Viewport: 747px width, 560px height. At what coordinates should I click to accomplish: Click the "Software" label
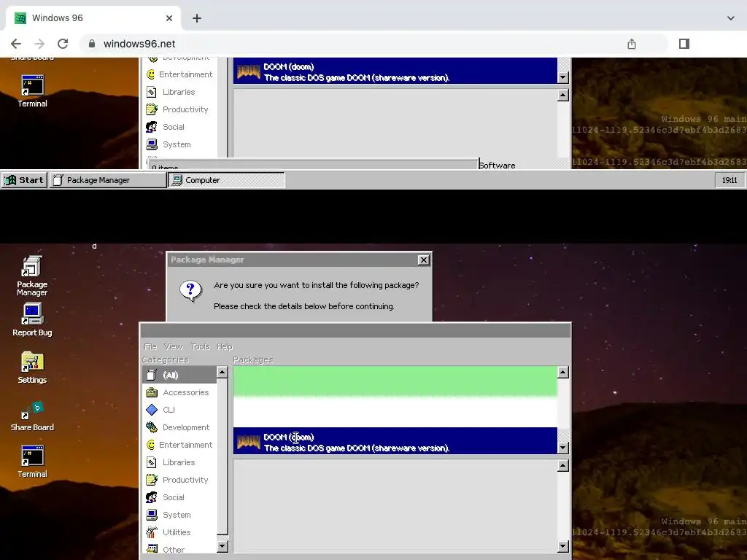497,166
